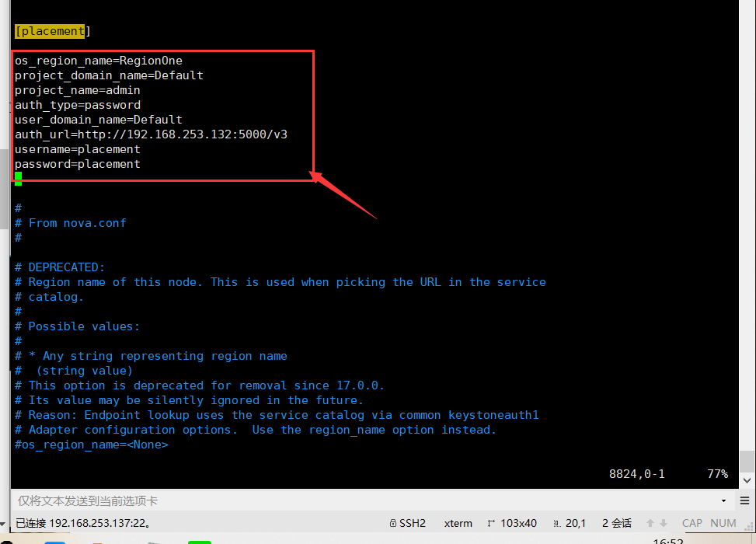Click the CAP indicator in status bar
This screenshot has height=544, width=756.
pos(692,523)
